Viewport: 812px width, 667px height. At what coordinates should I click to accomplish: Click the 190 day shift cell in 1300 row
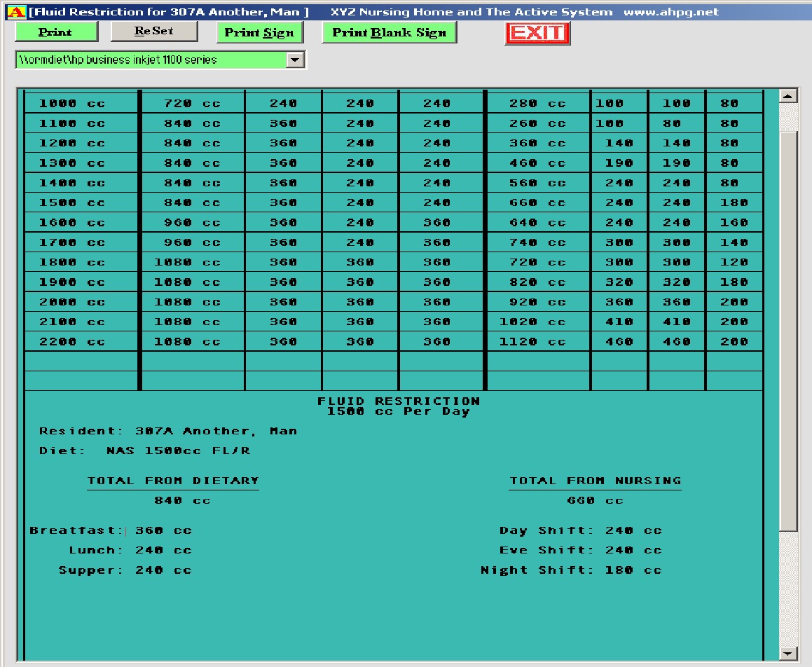[619, 163]
